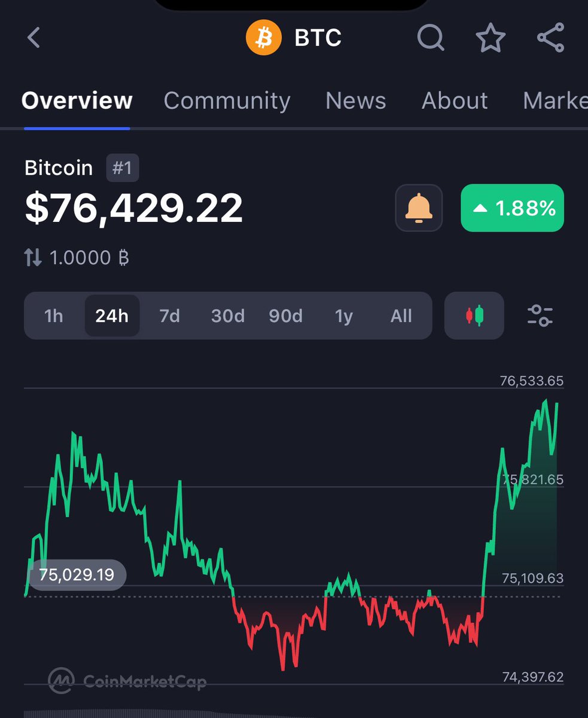The width and height of the screenshot is (588, 718).
Task: Open the About tab
Action: coord(455,101)
